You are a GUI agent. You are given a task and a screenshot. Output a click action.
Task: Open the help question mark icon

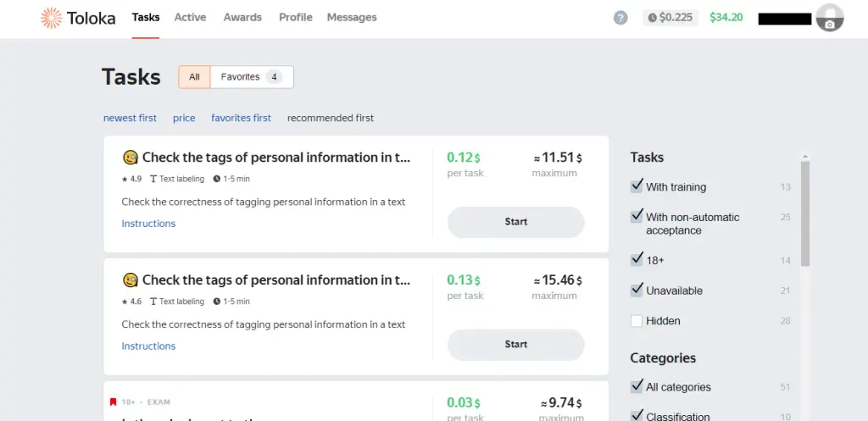pos(620,18)
